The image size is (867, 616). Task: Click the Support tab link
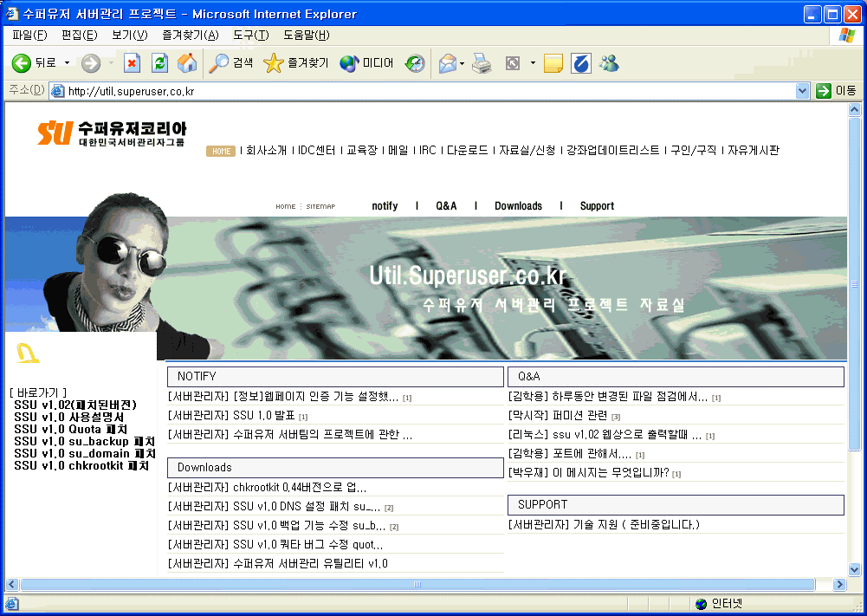pos(597,205)
